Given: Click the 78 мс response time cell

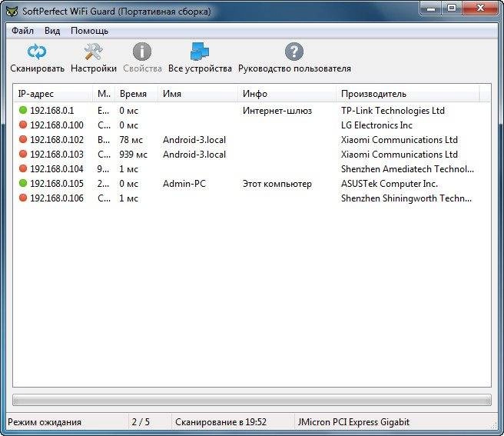Looking at the screenshot, I should tap(131, 140).
